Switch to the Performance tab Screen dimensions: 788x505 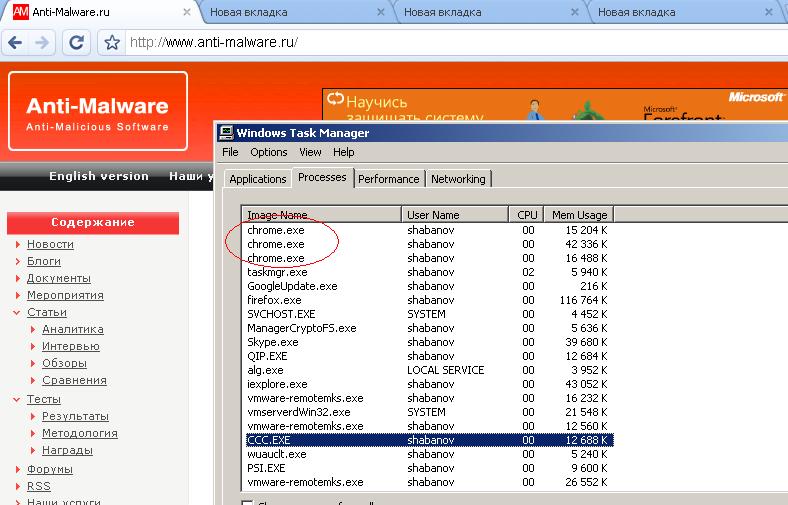coord(388,179)
